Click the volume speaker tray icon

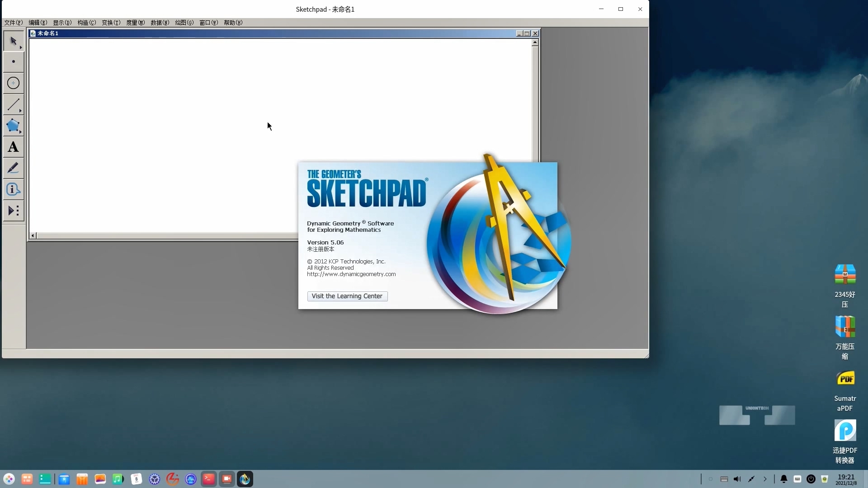coord(737,479)
